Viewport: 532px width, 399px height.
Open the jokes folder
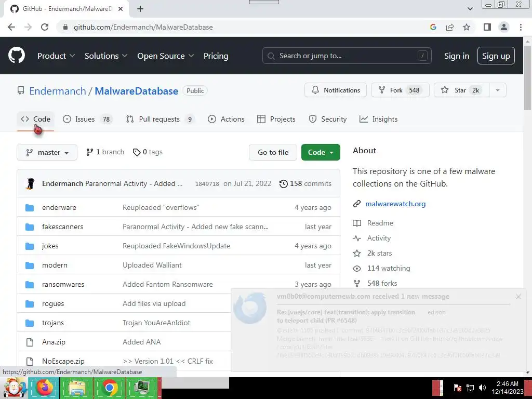(50, 246)
